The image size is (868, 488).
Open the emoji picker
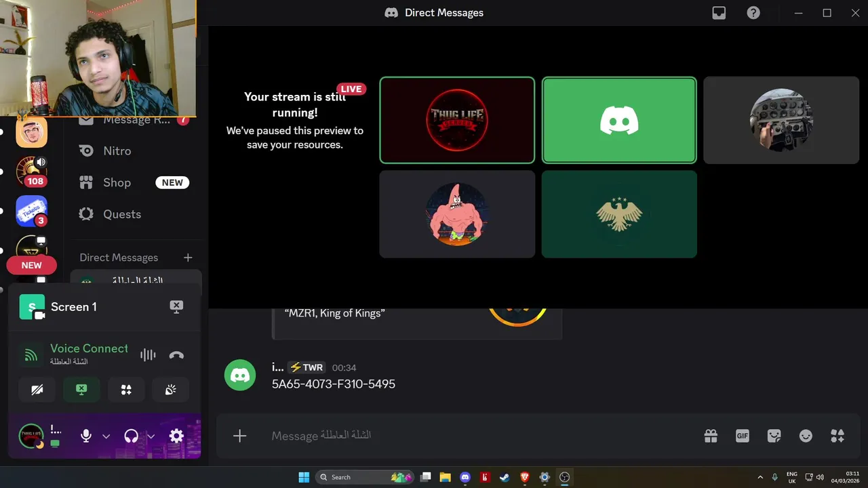[x=806, y=436]
